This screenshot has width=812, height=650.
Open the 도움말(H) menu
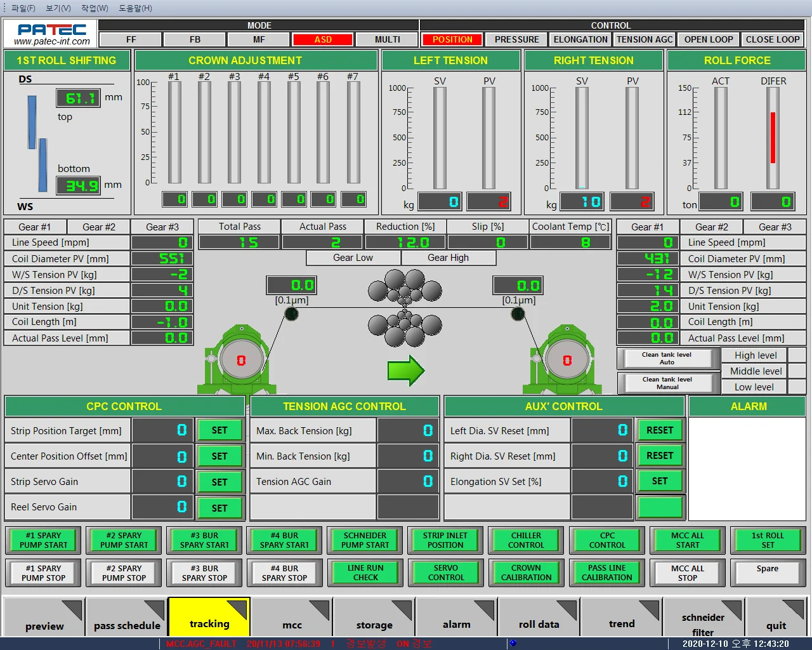click(134, 8)
